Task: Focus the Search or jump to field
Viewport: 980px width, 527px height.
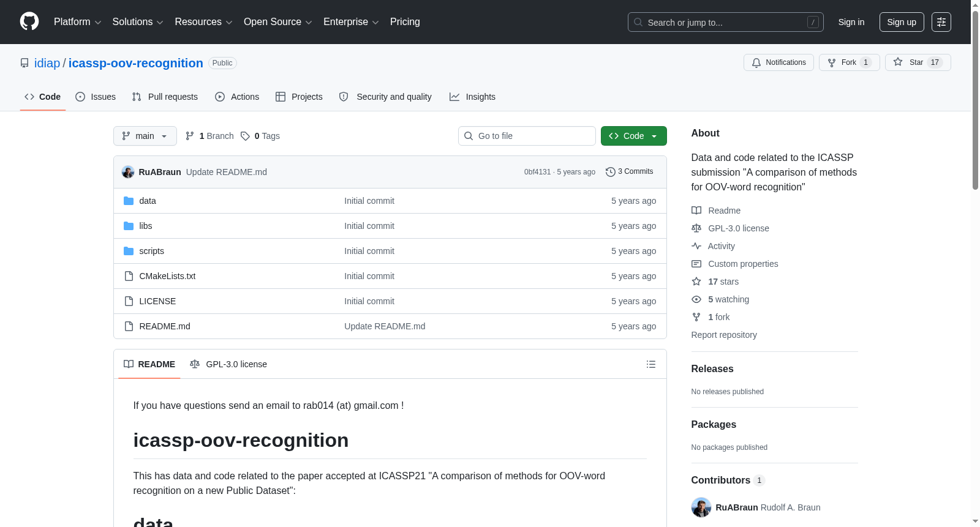Action: pos(725,22)
